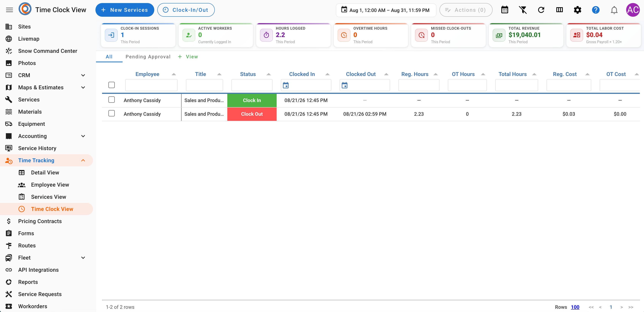Screen dimensions: 644x312
Task: Toggle the hamburger navigation menu
Action: (x=9, y=10)
